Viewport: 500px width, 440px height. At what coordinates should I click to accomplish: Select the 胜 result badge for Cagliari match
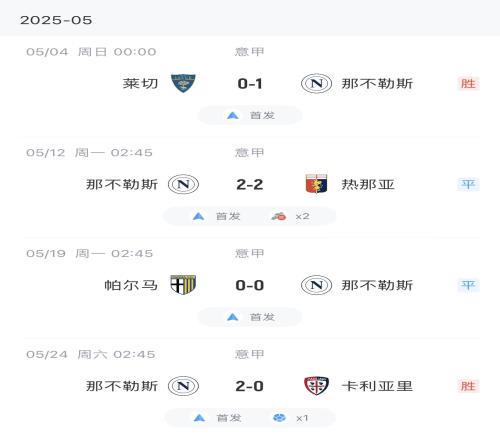coord(468,386)
